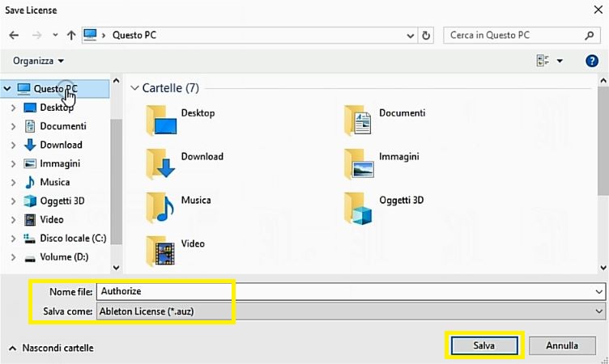Select Disco locale (C:) in sidebar
609x364 pixels.
pyautogui.click(x=65, y=238)
